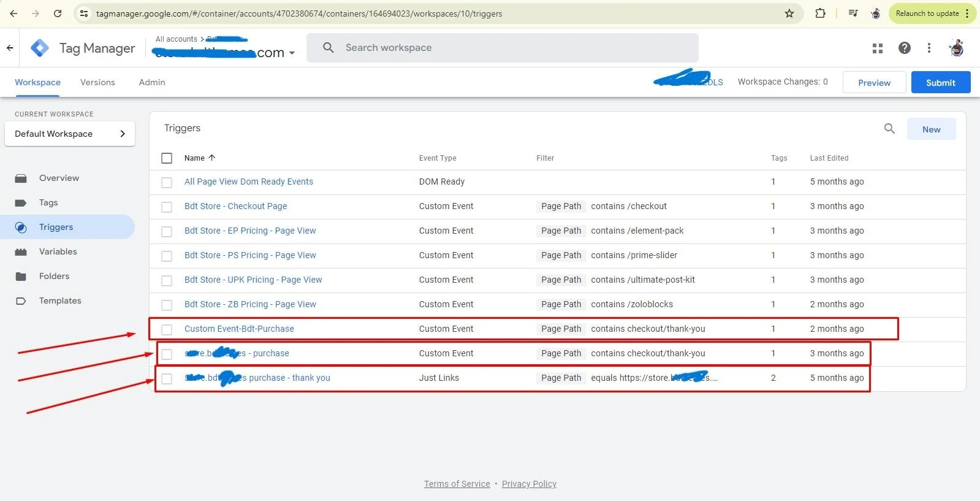Image resolution: width=980 pixels, height=501 pixels.
Task: Click the Just Links event type cell
Action: tap(439, 378)
